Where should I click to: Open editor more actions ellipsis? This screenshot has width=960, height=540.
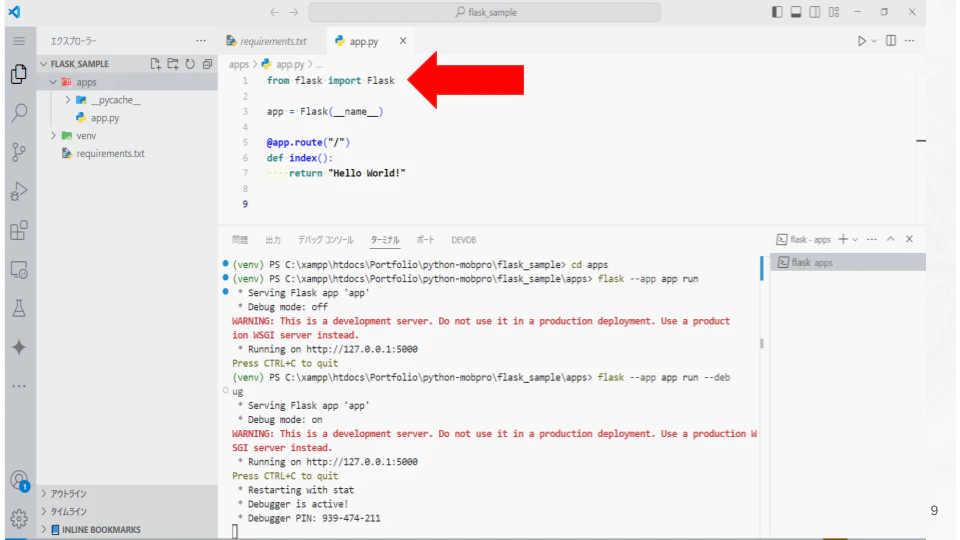(x=910, y=41)
